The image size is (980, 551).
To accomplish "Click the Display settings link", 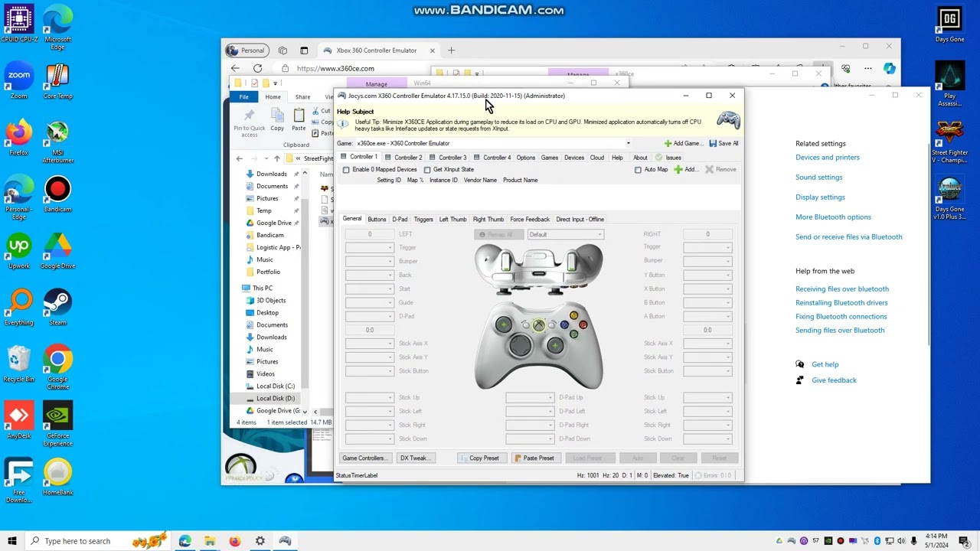I will coord(820,197).
